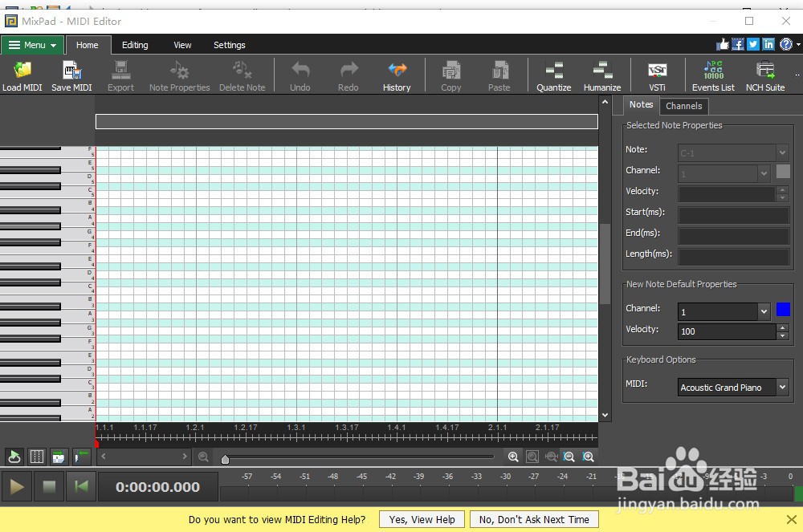Viewport: 803px width, 532px height.
Task: Click the grayed zoom out magnifier
Action: (203, 457)
